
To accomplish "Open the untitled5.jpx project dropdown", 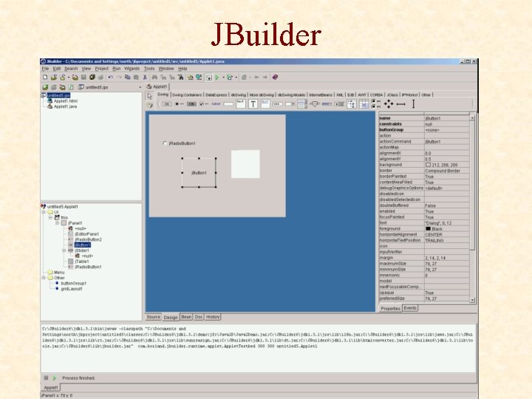I will (140, 87).
